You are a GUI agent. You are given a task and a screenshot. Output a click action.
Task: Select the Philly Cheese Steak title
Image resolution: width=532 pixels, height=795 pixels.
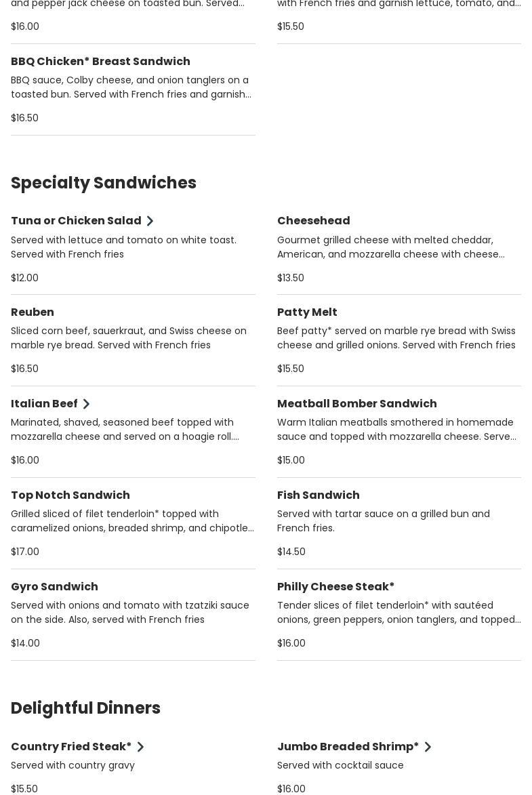(335, 587)
